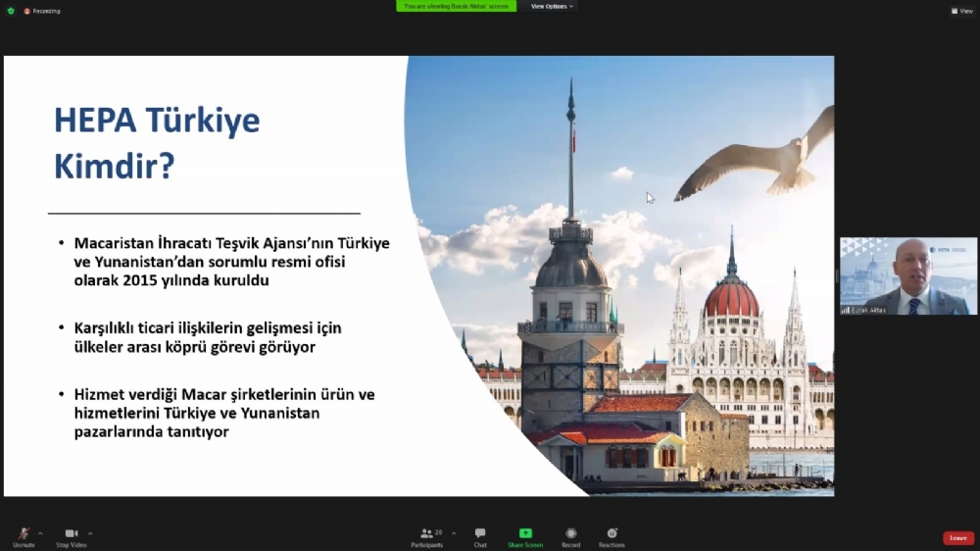Screen dimensions: 980x551
Task: Click the 'HEPA Türkiye Kimdir?' slide title
Action: click(157, 142)
